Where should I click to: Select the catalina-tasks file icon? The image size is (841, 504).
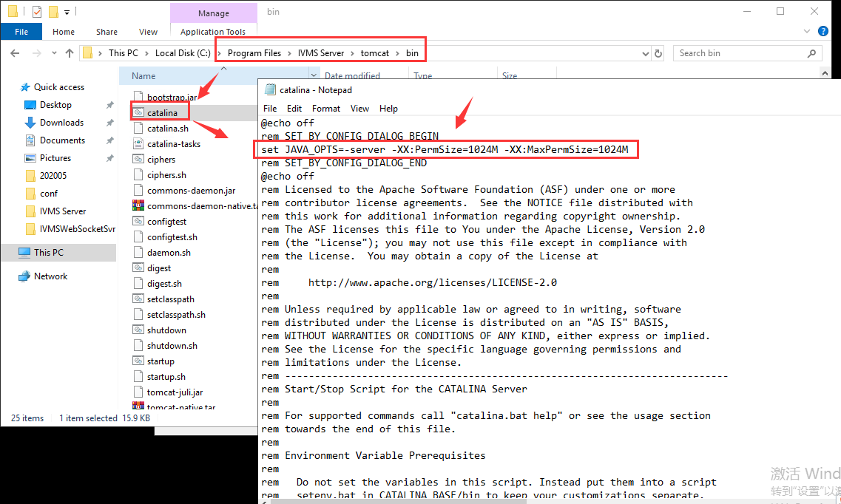138,143
